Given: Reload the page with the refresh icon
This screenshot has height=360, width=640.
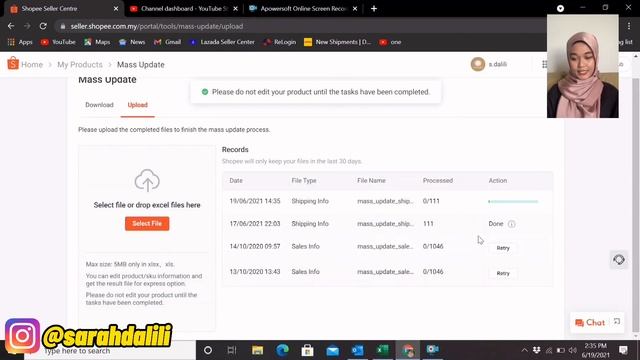Looking at the screenshot, I should pyautogui.click(x=43, y=26).
